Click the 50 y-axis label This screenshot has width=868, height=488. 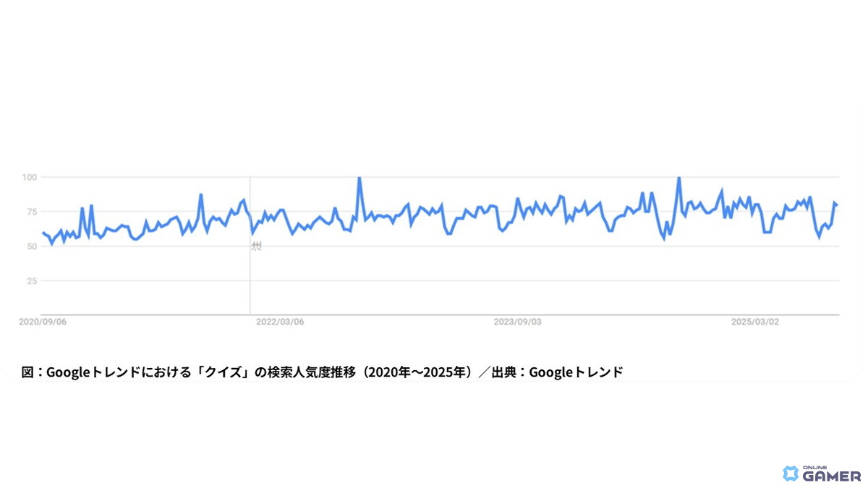pos(32,247)
